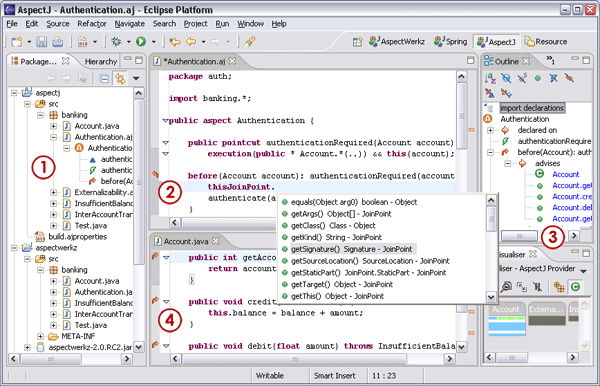The width and height of the screenshot is (600, 386).
Task: Close the Authentication.aj editor tab
Action: pyautogui.click(x=232, y=61)
